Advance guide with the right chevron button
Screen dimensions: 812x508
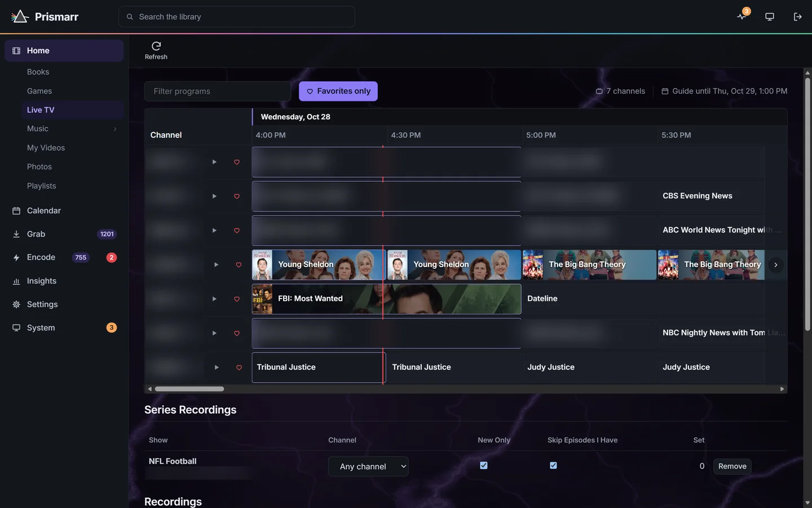point(776,265)
